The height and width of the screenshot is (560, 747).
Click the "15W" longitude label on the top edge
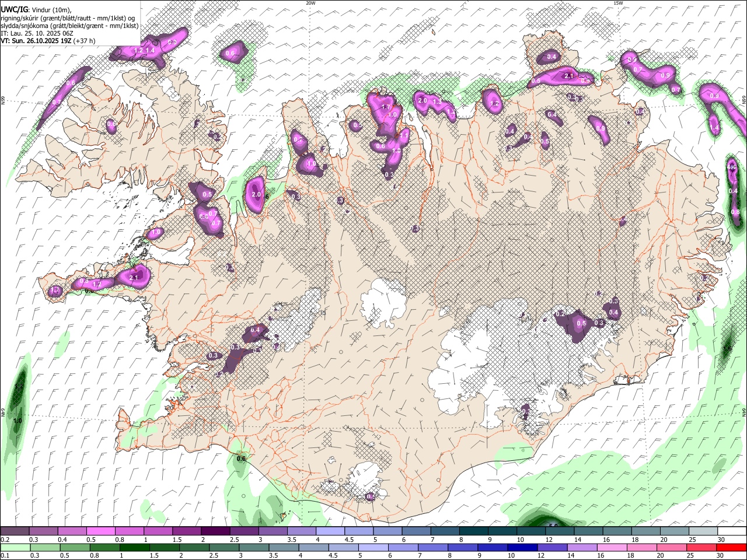click(x=618, y=3)
